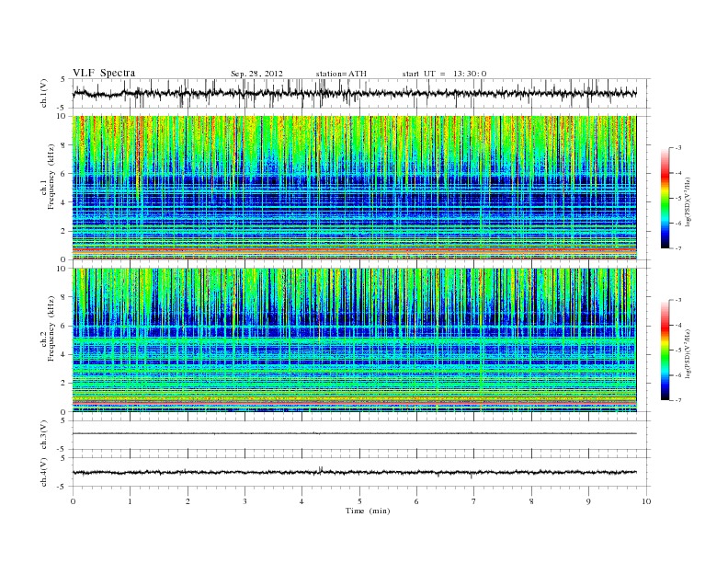Click the ch.1 'Frequency (kHz)' axis label
The image size is (728, 563).
tap(51, 177)
